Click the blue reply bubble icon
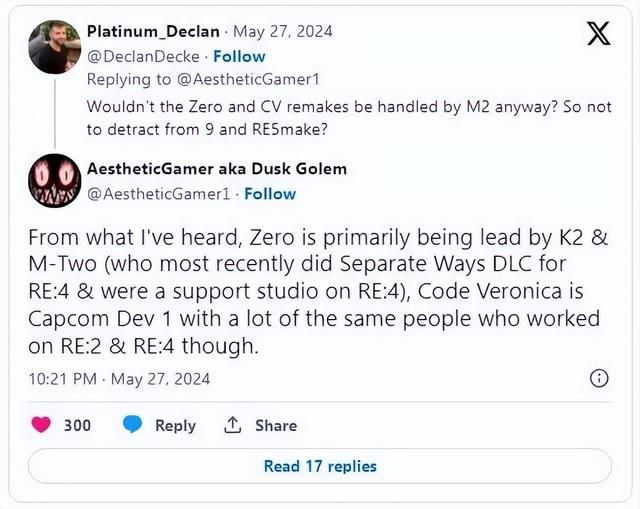Screen dimensions: 640x509 (133, 425)
